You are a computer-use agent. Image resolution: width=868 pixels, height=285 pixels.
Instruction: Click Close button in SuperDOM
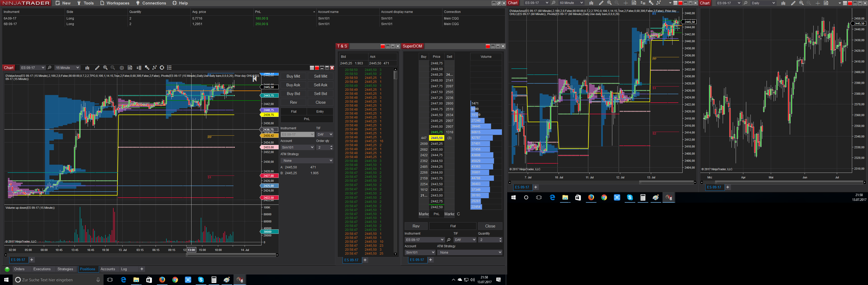pos(490,226)
